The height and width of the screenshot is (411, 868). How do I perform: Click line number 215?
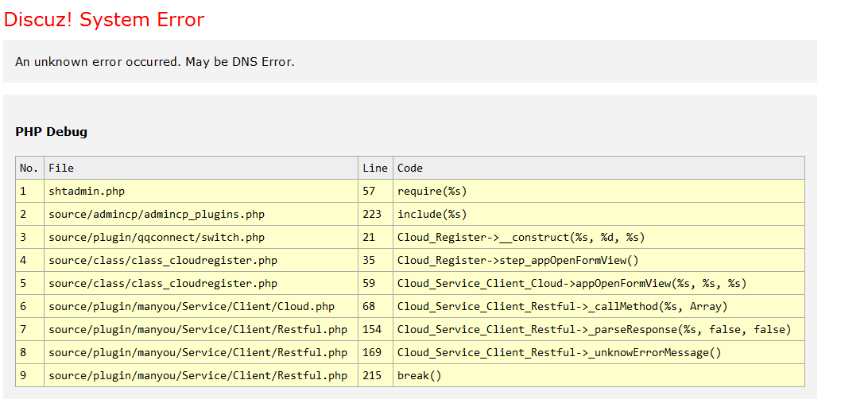[372, 375]
